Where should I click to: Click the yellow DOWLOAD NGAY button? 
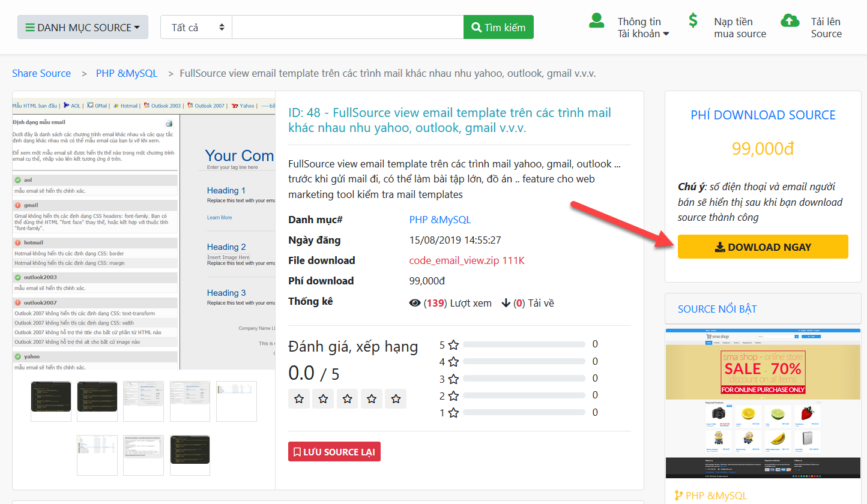pos(763,247)
